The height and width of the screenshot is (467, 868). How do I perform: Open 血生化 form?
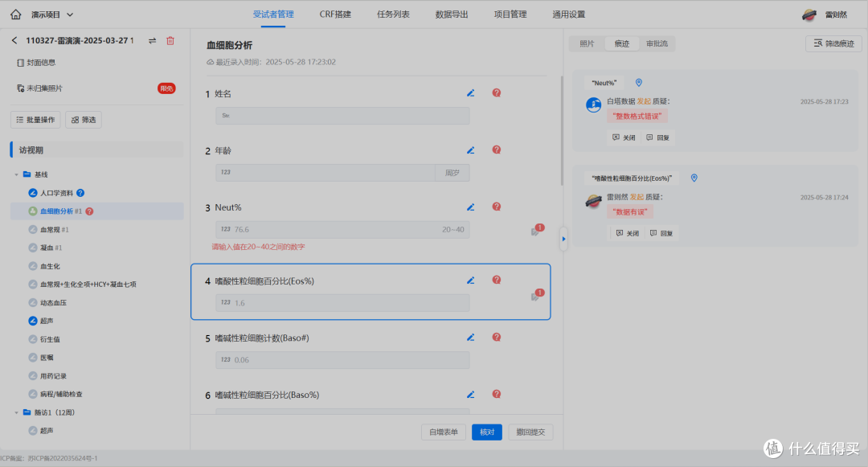point(50,266)
